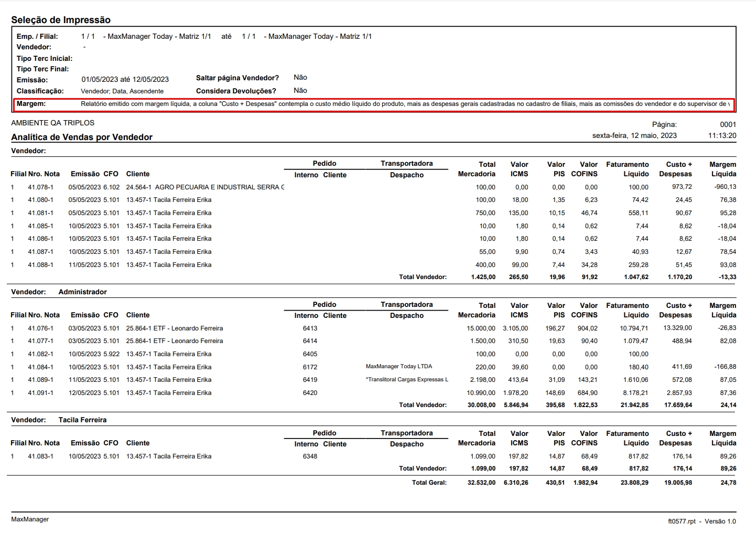Image resolution: width=756 pixels, height=534 pixels.
Task: Click the margin value '-960,13'
Action: click(725, 187)
